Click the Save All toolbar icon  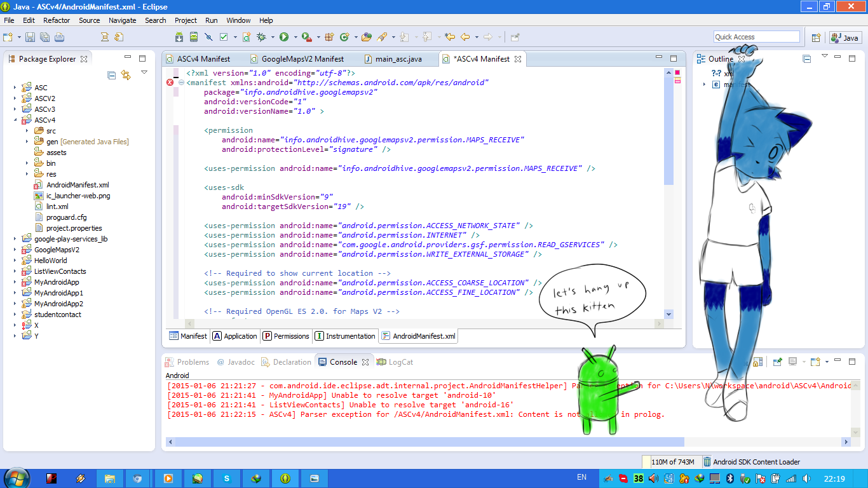coord(45,37)
